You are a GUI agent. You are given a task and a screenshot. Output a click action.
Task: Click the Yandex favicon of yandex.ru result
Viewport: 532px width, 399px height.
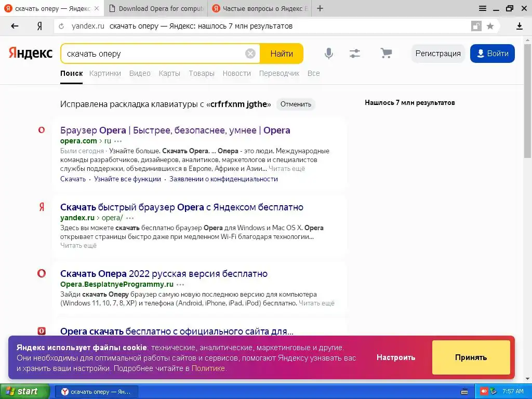(42, 207)
